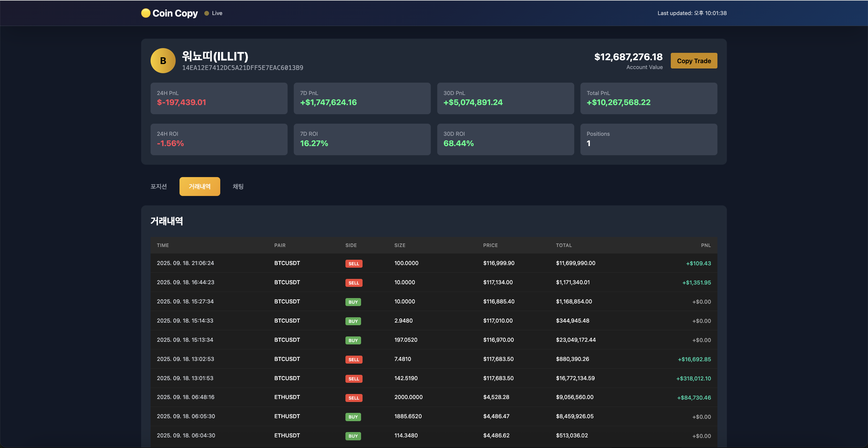Open the Coin Copy home link
Screen dimensions: 868x448
(175, 13)
